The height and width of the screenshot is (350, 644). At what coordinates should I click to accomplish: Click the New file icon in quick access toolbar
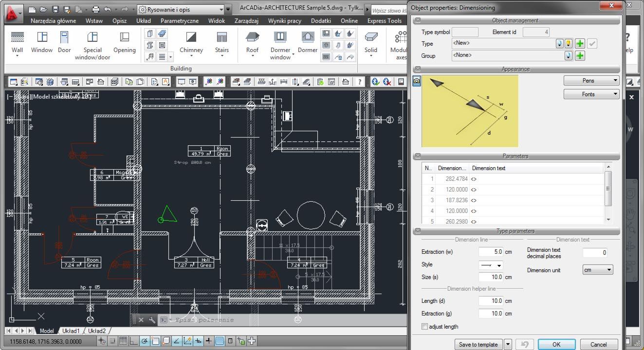point(32,9)
